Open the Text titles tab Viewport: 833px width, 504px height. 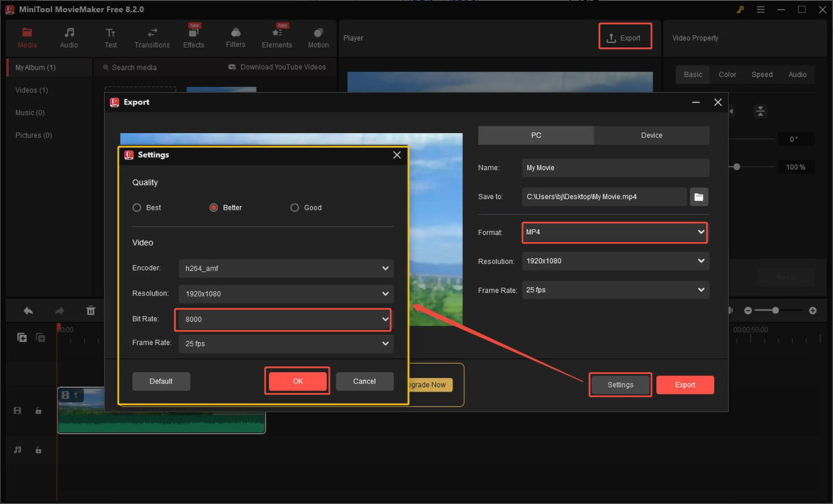[x=111, y=38]
